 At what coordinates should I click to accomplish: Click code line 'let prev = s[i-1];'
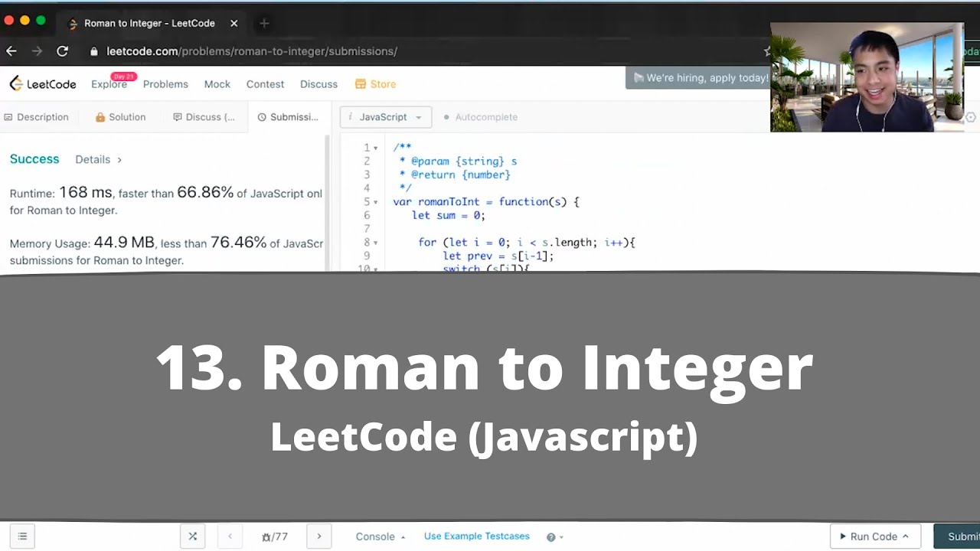click(x=498, y=256)
